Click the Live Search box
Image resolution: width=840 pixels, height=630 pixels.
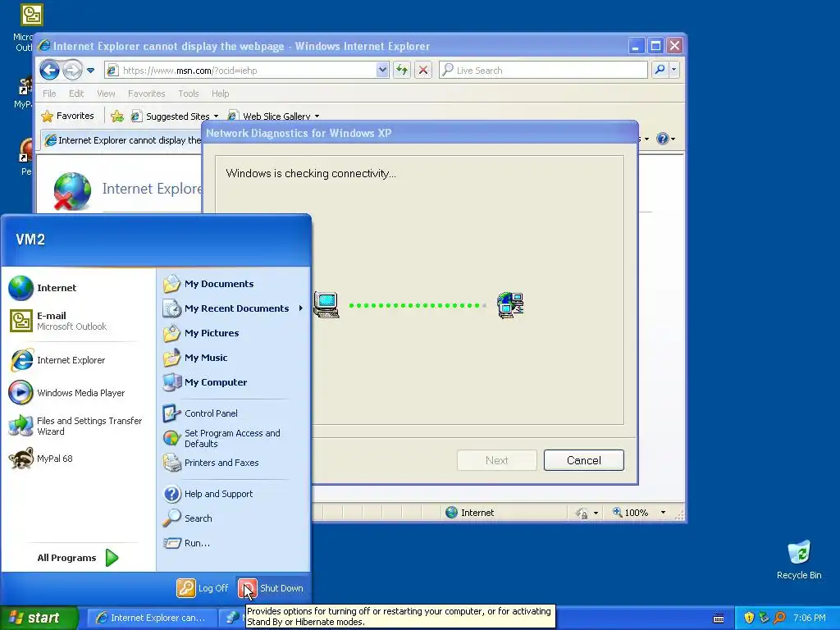click(x=543, y=71)
